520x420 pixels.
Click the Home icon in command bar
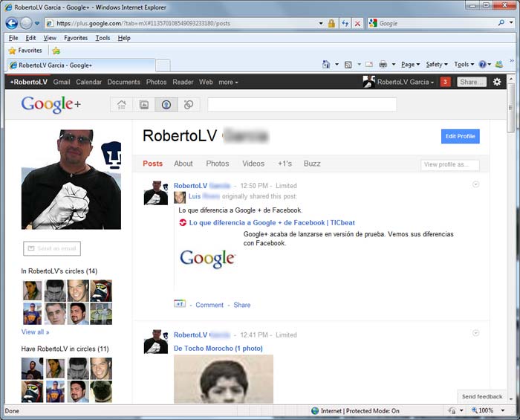pos(326,65)
